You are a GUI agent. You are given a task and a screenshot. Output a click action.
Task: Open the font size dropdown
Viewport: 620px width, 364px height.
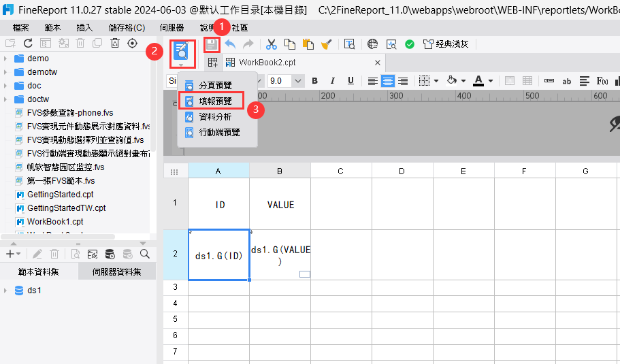(x=297, y=81)
